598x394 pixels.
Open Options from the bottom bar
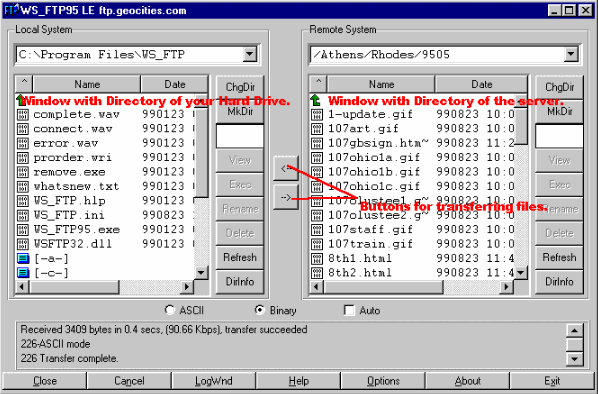pyautogui.click(x=383, y=381)
